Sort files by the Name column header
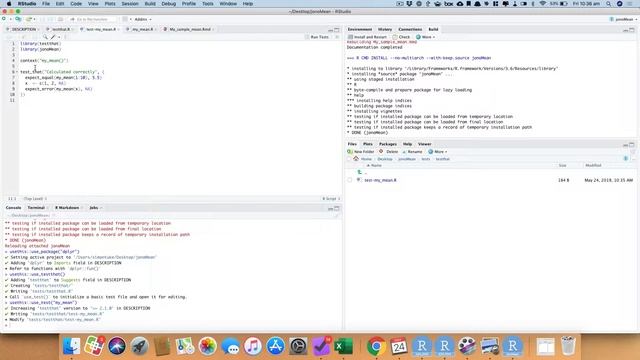 (x=376, y=165)
